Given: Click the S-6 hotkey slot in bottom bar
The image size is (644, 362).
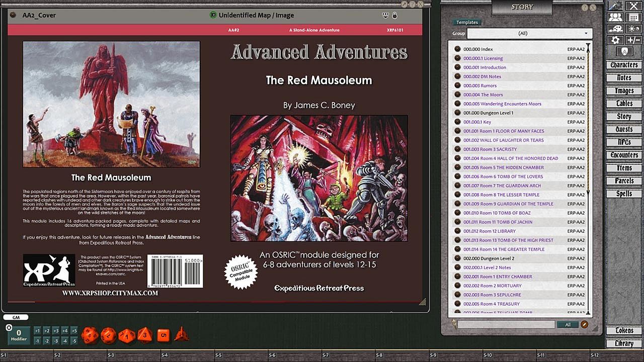Looking at the screenshot, I should pos(296,355).
